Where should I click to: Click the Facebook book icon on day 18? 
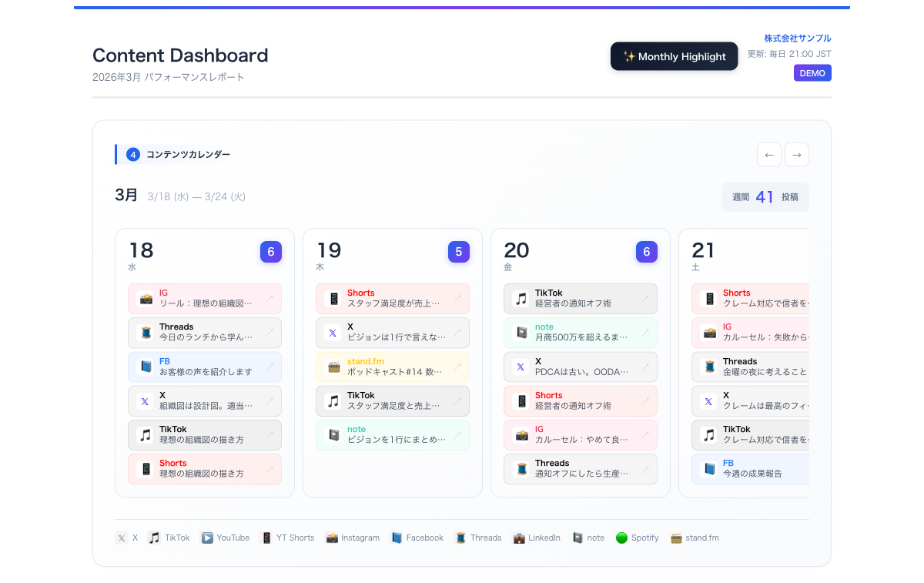point(145,367)
